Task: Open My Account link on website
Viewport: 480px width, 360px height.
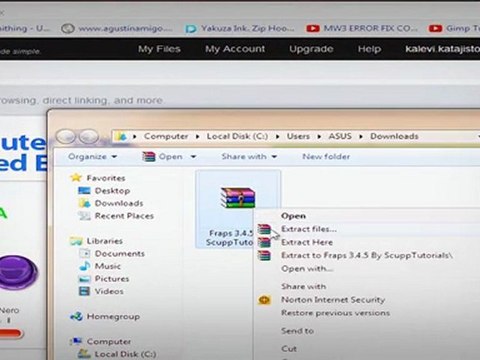Action: [235, 49]
